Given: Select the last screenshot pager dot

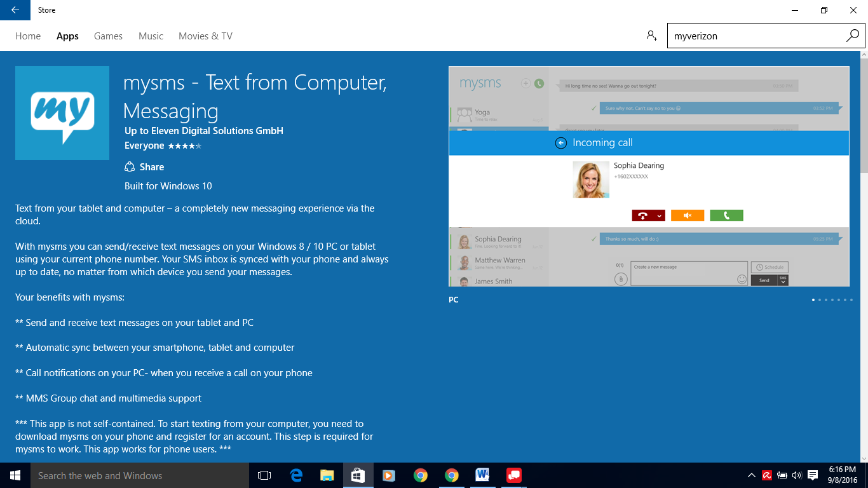Looking at the screenshot, I should tap(851, 300).
